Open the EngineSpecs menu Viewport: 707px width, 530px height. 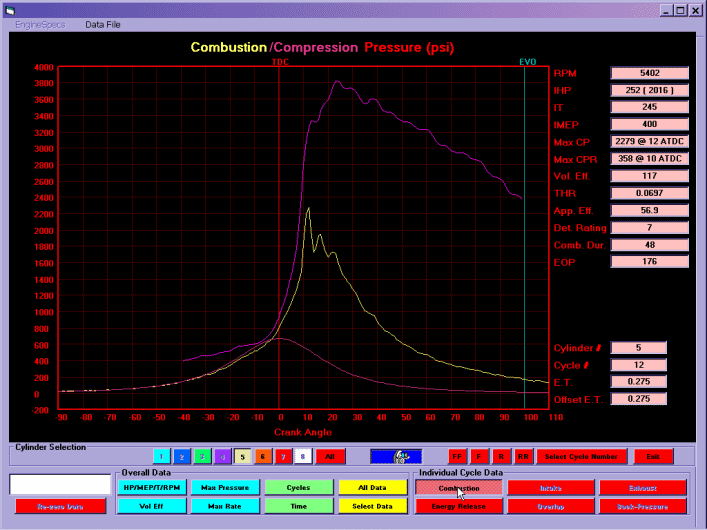40,24
